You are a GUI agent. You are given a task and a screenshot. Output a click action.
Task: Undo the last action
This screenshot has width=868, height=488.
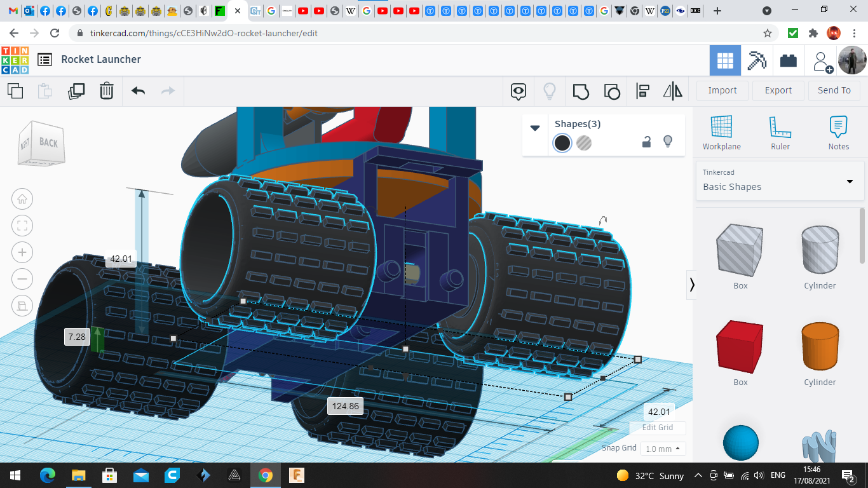tap(138, 91)
